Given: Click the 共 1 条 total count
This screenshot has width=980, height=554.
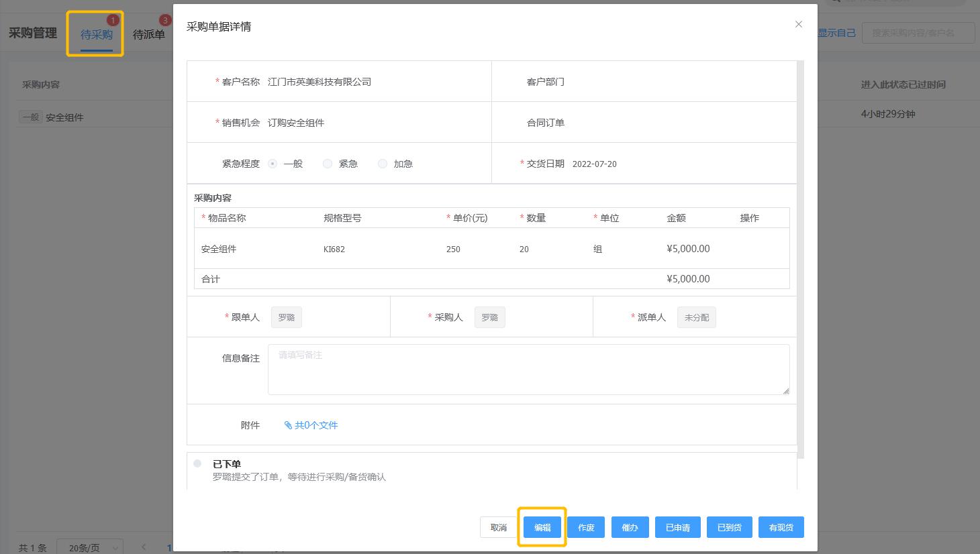Looking at the screenshot, I should point(33,548).
